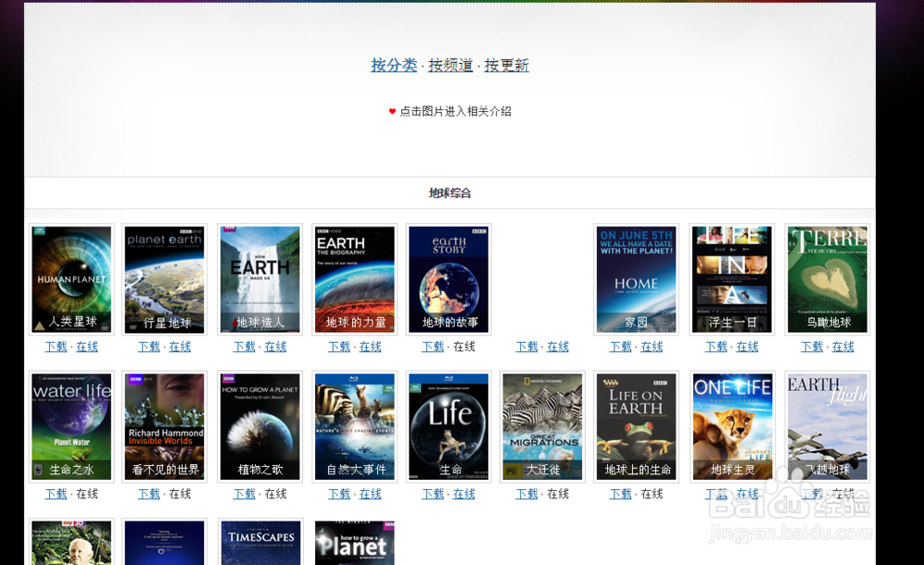
Task: Sort by 按更新 update link
Action: 506,65
